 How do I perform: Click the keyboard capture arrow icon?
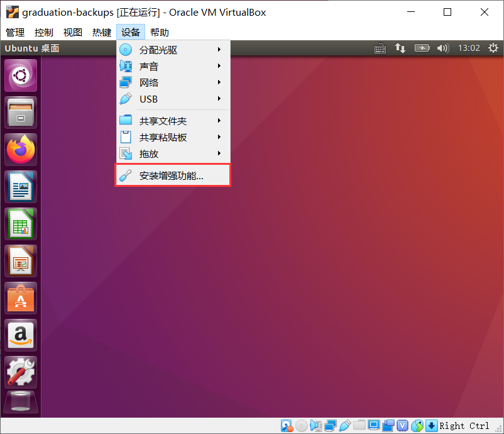coord(431,426)
